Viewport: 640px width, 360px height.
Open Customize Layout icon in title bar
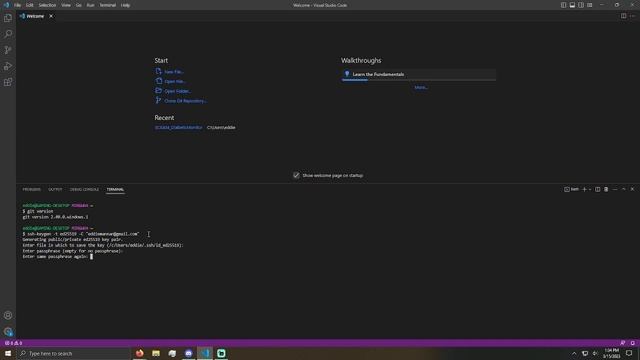590,5
